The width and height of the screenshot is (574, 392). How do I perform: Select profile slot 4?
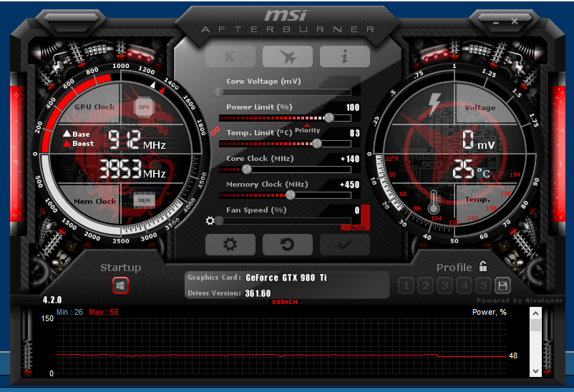pos(464,285)
